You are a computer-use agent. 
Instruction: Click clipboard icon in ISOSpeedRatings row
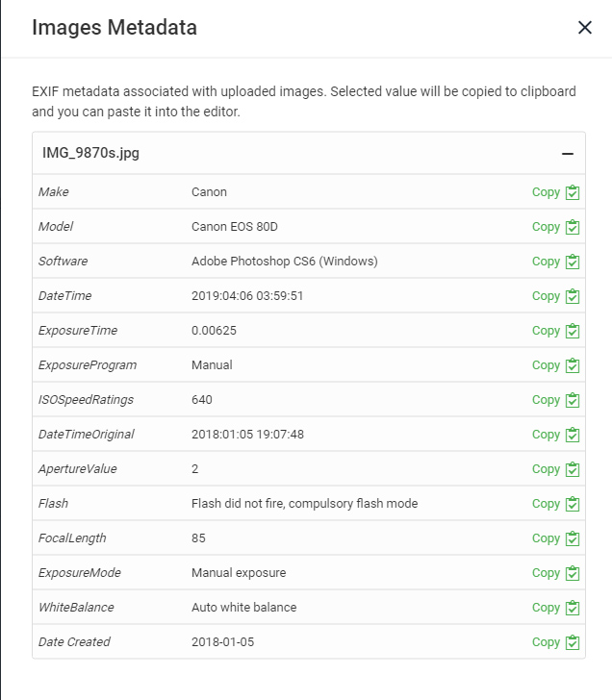coord(573,400)
